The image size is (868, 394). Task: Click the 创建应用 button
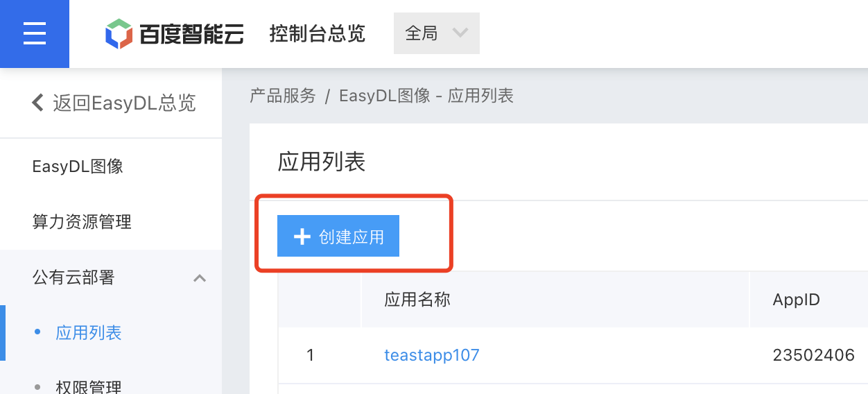pyautogui.click(x=338, y=237)
